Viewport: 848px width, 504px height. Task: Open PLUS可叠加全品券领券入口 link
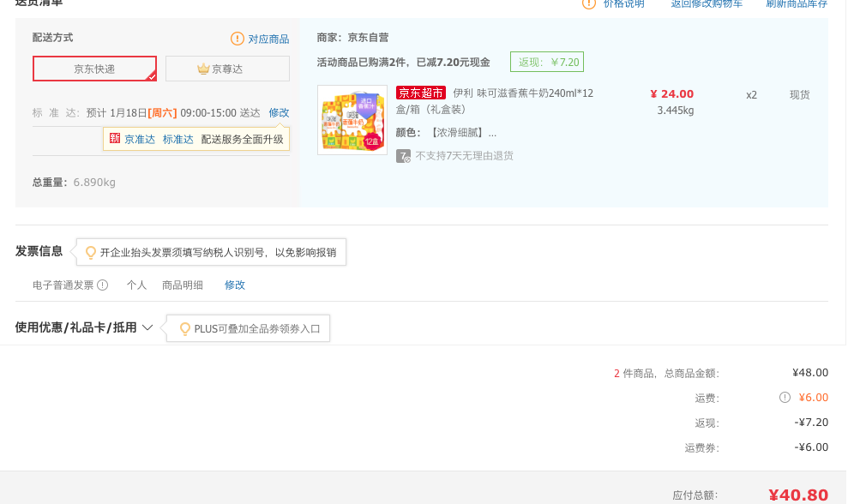(257, 329)
